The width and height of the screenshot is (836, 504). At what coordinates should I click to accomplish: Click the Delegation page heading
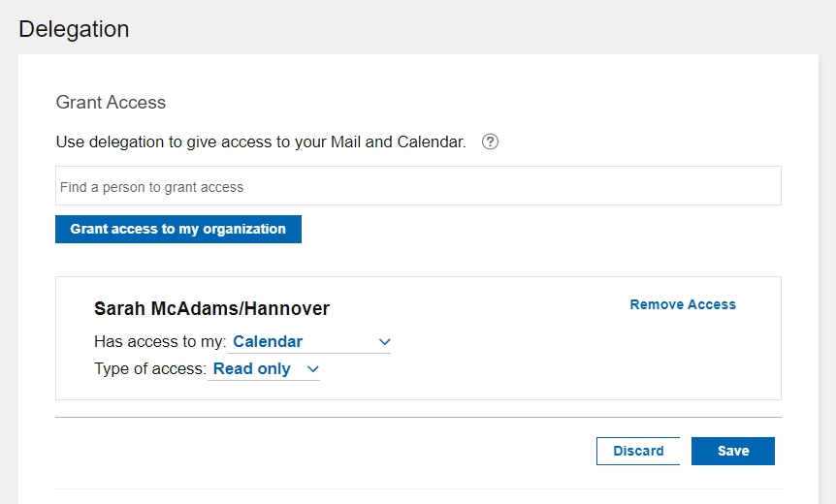[x=74, y=29]
